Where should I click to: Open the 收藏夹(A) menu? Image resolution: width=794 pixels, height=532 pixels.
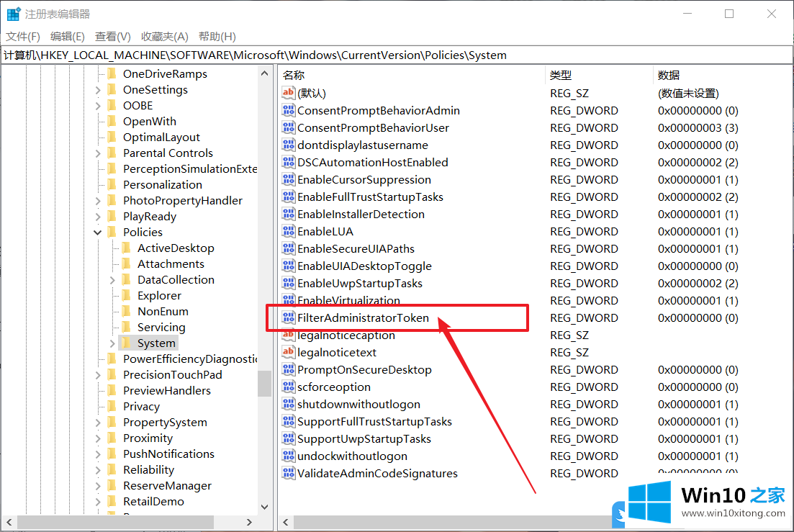click(x=164, y=36)
